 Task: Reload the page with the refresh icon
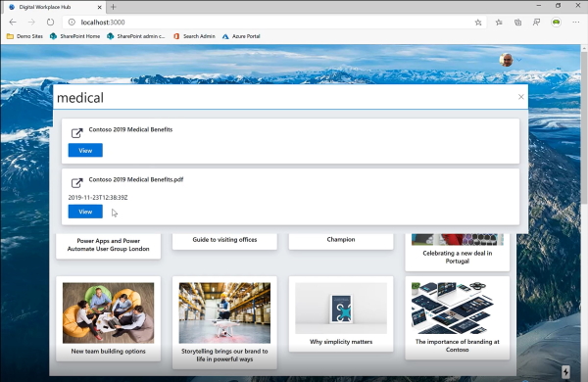pos(50,23)
